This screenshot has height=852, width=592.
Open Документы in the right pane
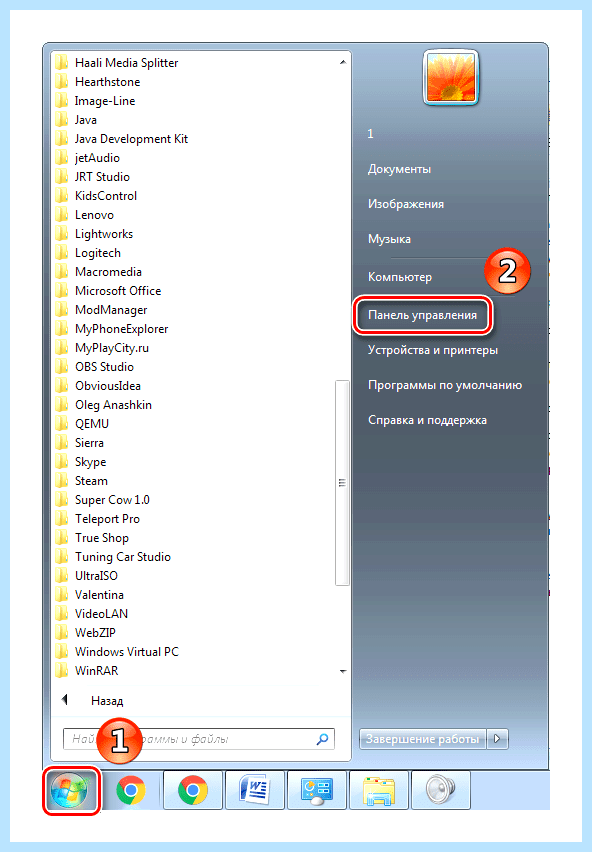coord(399,169)
